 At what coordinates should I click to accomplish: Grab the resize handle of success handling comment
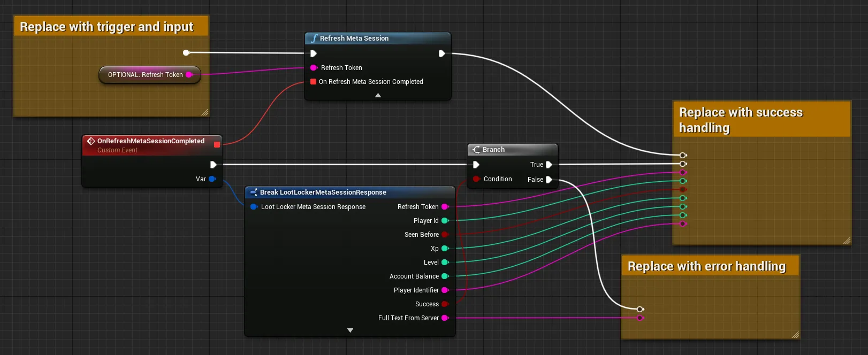[x=847, y=241]
